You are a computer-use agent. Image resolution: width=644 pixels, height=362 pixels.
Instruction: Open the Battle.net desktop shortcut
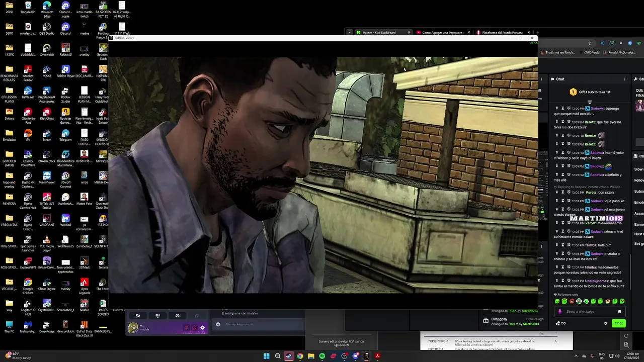tap(28, 93)
